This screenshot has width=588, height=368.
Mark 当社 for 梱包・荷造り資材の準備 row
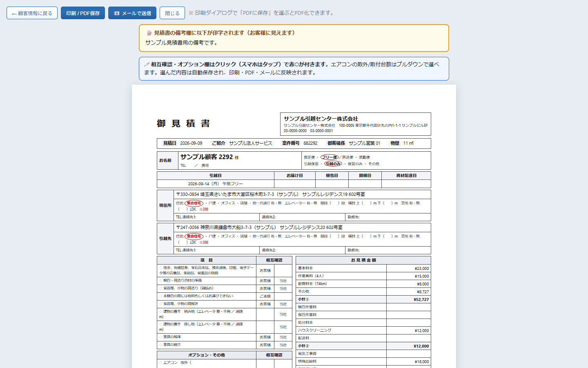tap(283, 280)
